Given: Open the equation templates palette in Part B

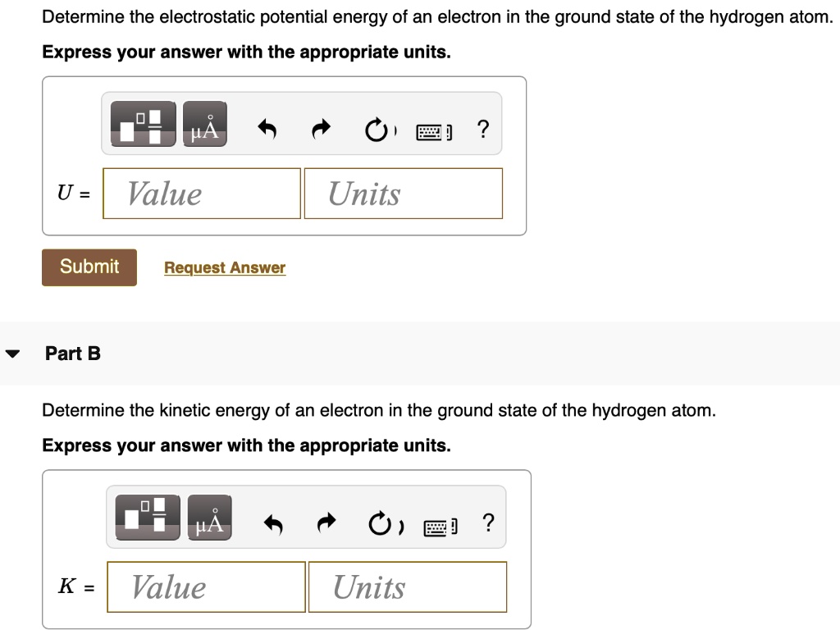Looking at the screenshot, I should point(147,518).
